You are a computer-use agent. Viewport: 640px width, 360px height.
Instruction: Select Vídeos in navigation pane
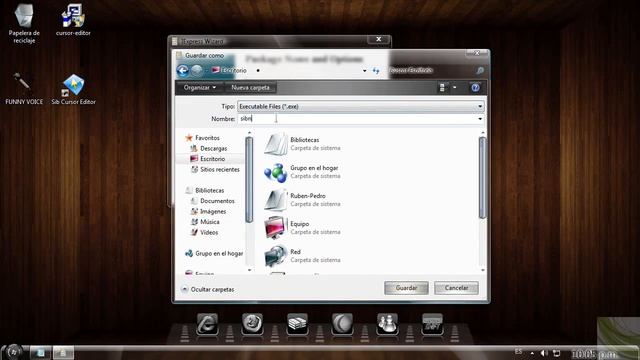point(209,232)
